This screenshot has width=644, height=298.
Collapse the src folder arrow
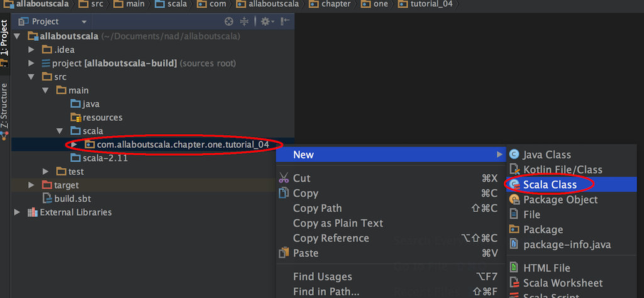click(x=31, y=77)
